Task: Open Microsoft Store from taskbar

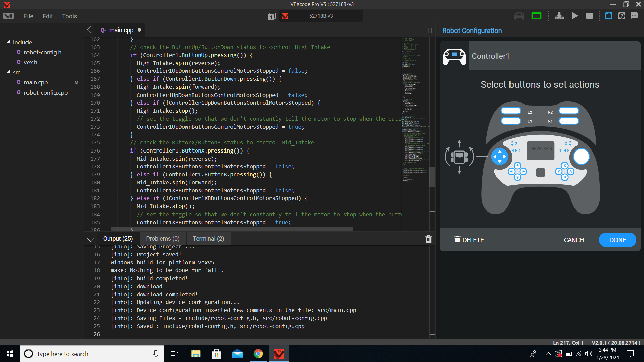Action: pos(216,354)
